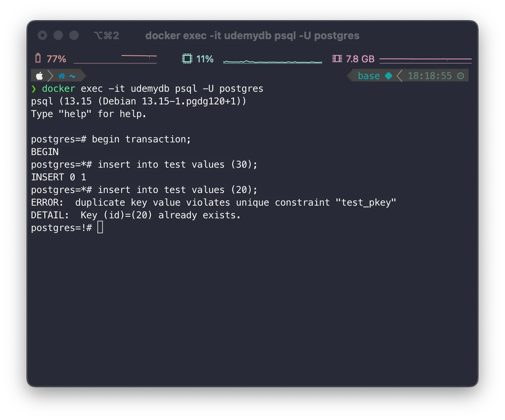The height and width of the screenshot is (420, 505).
Task: Click the cursor at postgres=!# prompt
Action: pos(100,227)
